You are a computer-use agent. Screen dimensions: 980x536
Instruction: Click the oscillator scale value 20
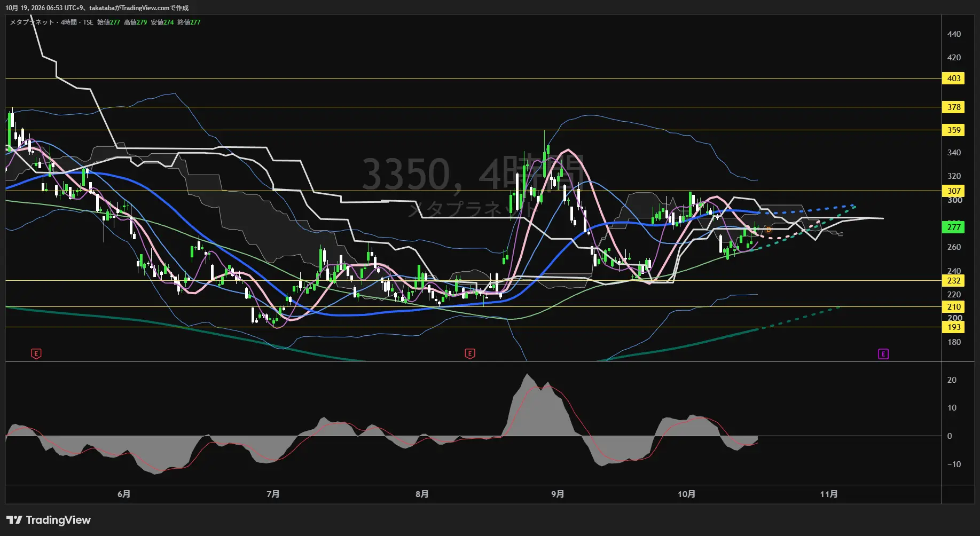click(x=952, y=380)
